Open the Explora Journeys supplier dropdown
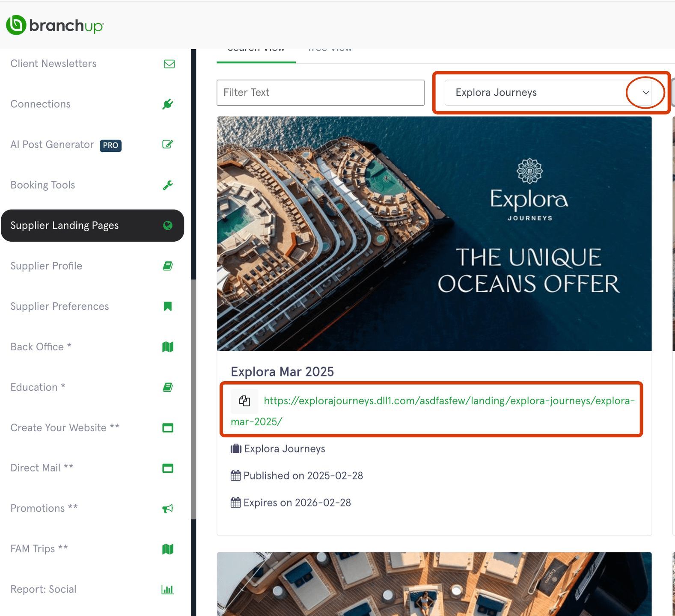Viewport: 675px width, 616px height. coord(548,92)
